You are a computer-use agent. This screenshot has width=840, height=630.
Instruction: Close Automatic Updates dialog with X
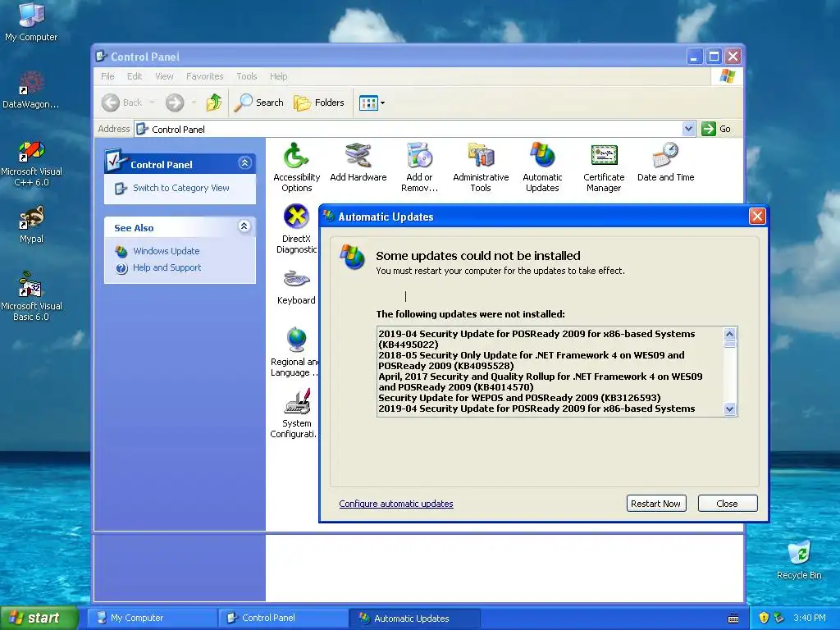(x=757, y=217)
